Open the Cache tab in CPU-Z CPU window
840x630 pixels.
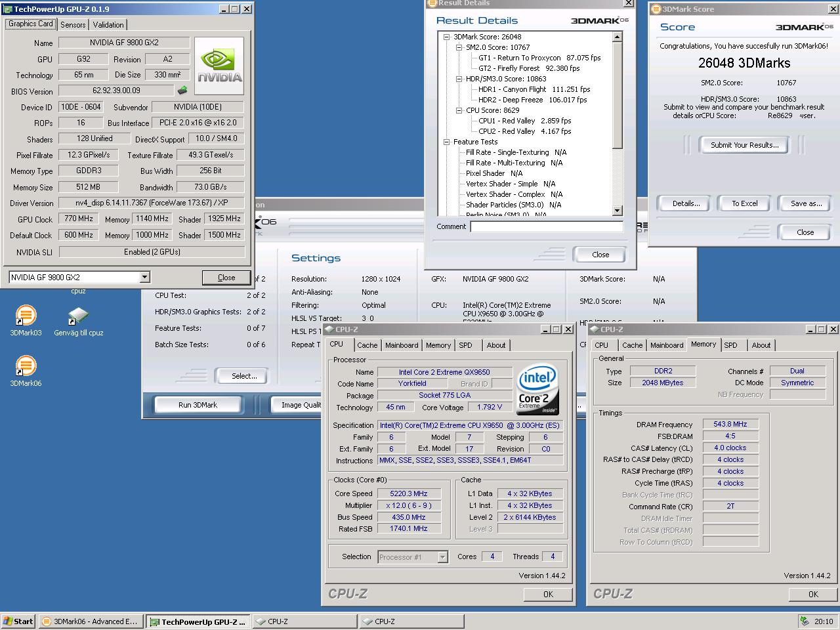pyautogui.click(x=367, y=345)
